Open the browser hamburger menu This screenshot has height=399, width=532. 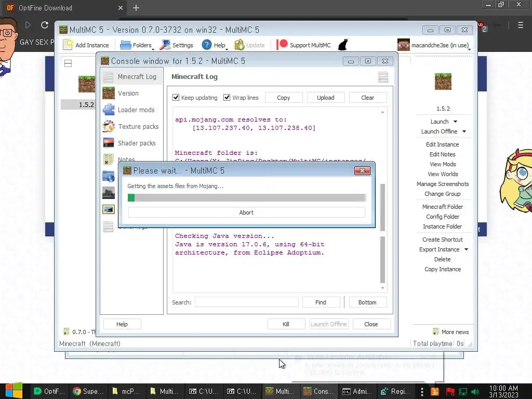coord(520,25)
